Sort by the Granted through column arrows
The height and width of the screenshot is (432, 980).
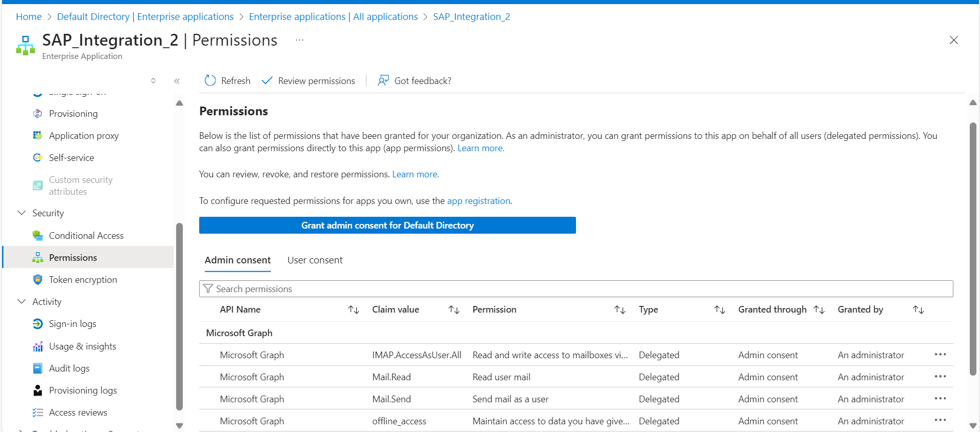[x=819, y=310]
